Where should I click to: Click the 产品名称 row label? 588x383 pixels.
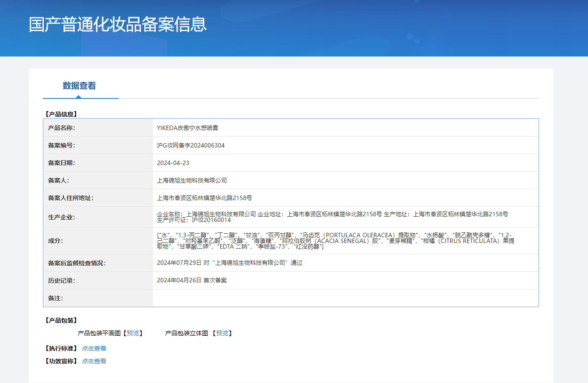62,128
